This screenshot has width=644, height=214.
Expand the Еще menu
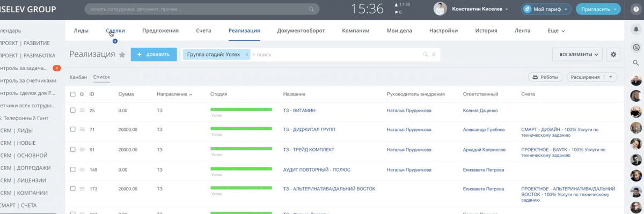(x=556, y=31)
